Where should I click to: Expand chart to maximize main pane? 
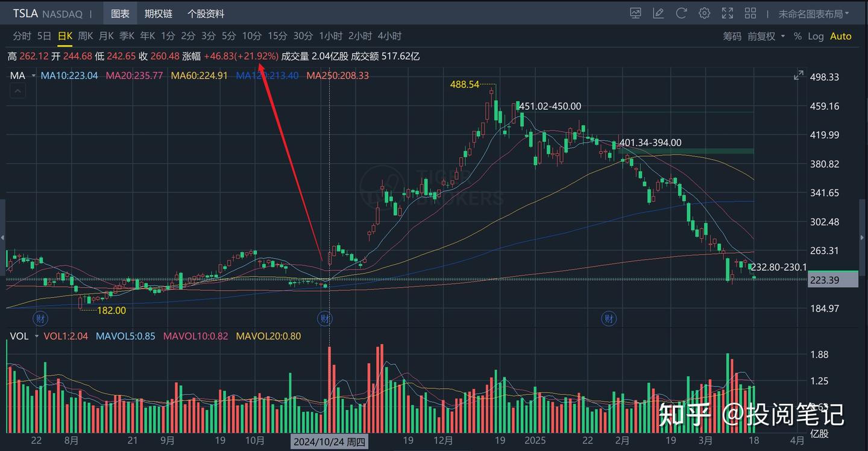point(799,75)
